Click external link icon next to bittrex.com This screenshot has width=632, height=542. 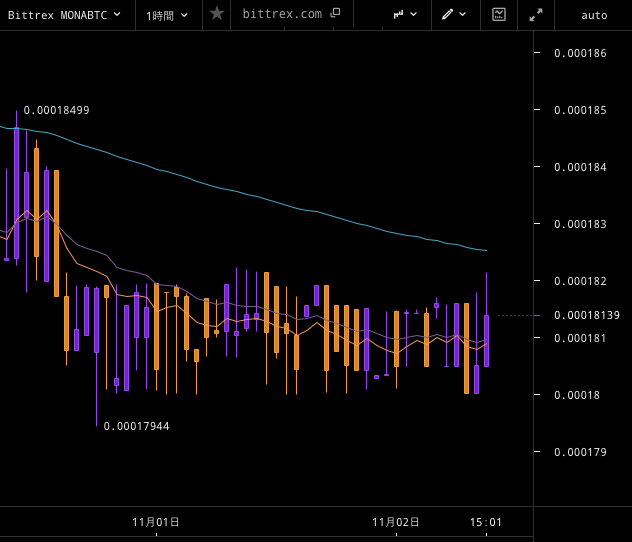click(335, 14)
